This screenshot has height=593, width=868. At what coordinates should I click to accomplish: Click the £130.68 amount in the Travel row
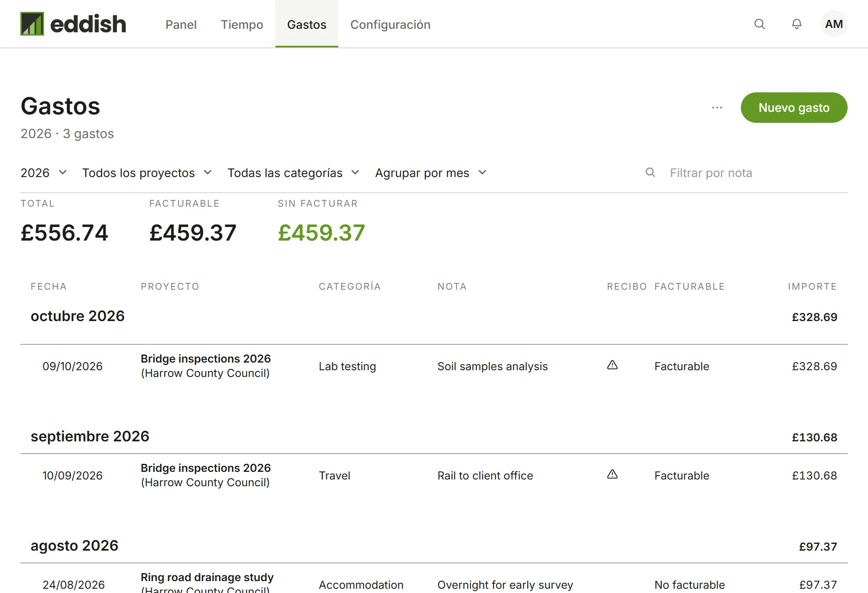(x=815, y=476)
